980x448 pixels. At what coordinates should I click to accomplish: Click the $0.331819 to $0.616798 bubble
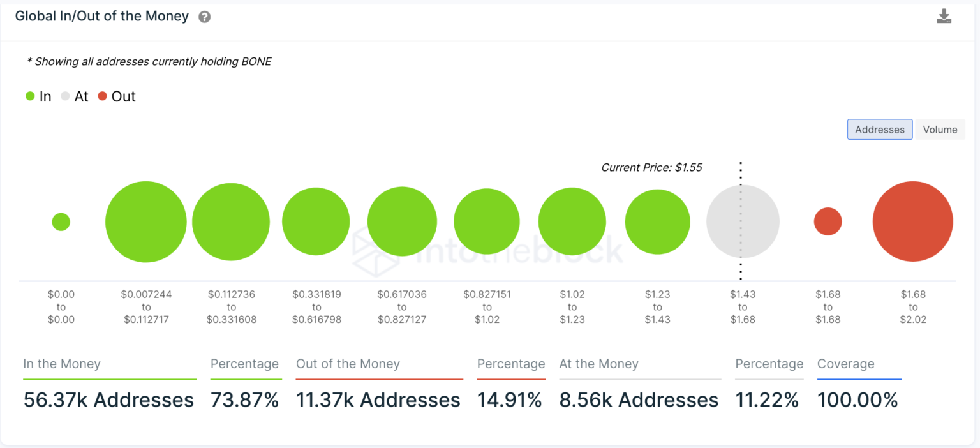(316, 222)
